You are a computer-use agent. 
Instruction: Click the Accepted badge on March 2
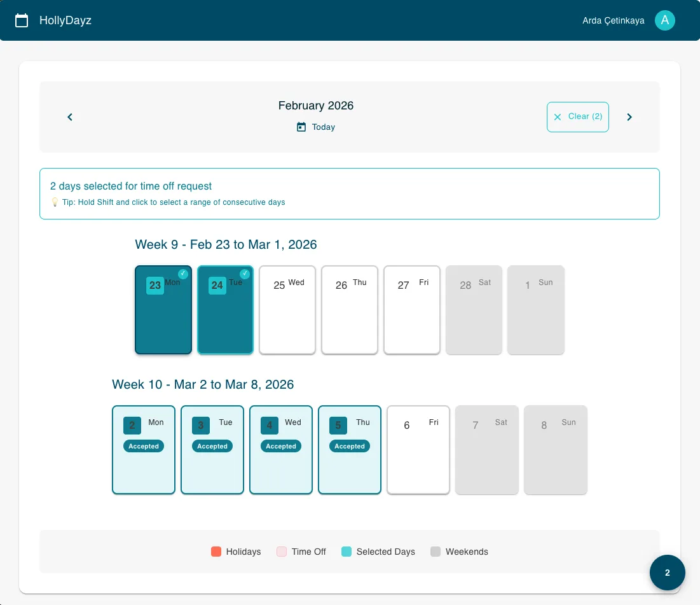coord(144,447)
